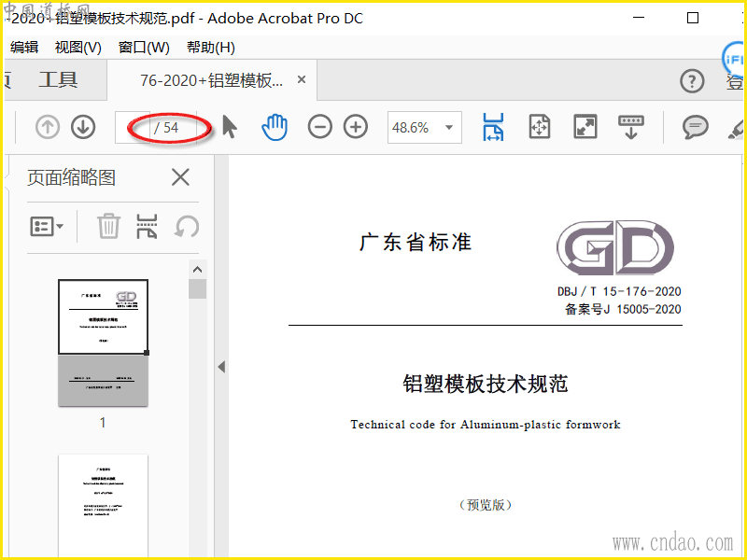Click the page number input field
This screenshot has width=747, height=560.
click(x=133, y=127)
